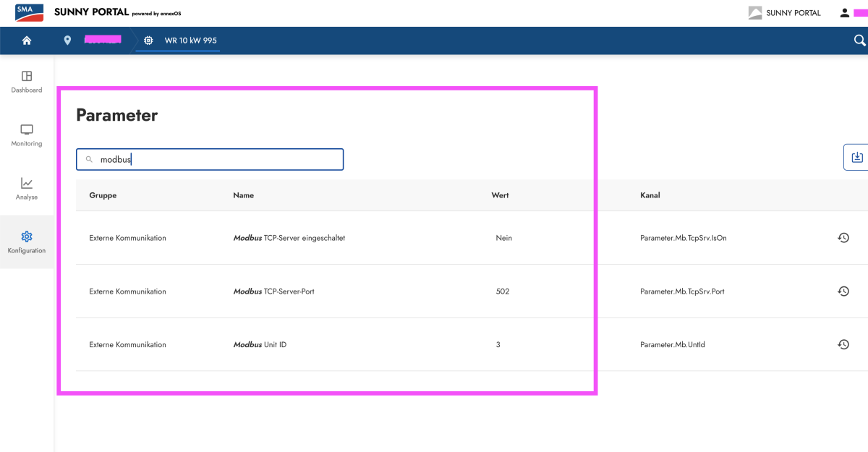Click the Wert column header

[500, 195]
